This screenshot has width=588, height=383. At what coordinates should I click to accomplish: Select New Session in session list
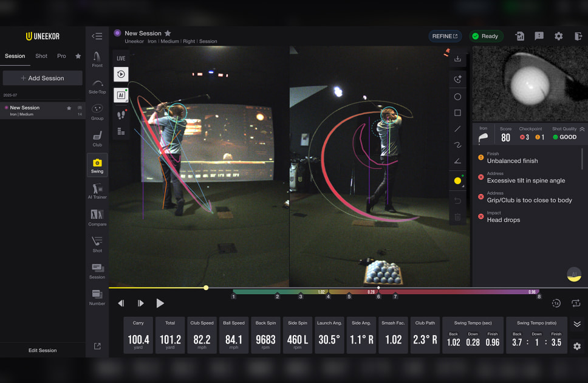pyautogui.click(x=43, y=111)
